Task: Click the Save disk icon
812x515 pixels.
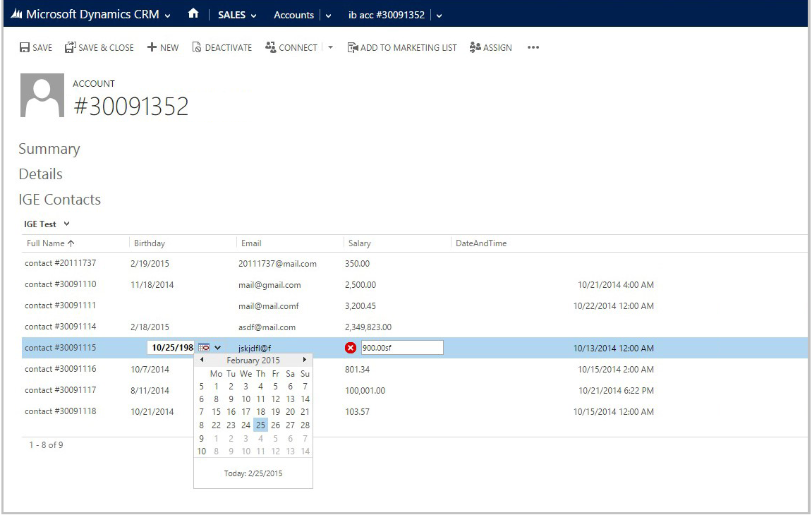Action: tap(25, 48)
